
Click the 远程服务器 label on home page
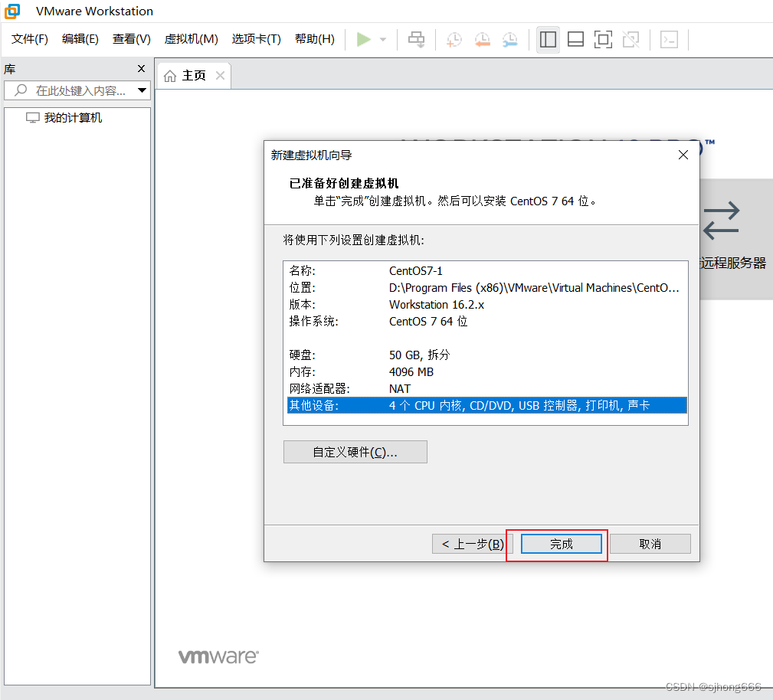click(733, 263)
